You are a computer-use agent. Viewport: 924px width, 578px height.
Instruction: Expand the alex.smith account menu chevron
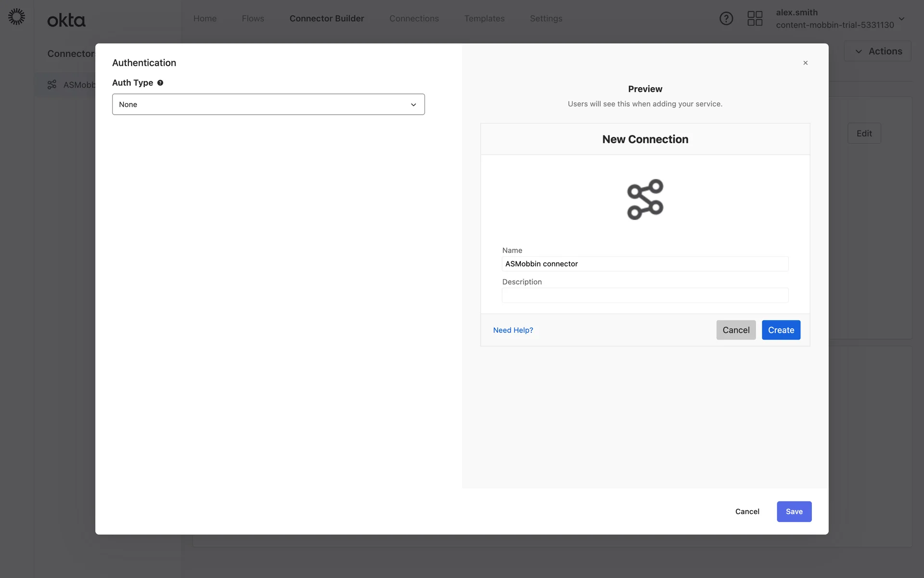[901, 19]
